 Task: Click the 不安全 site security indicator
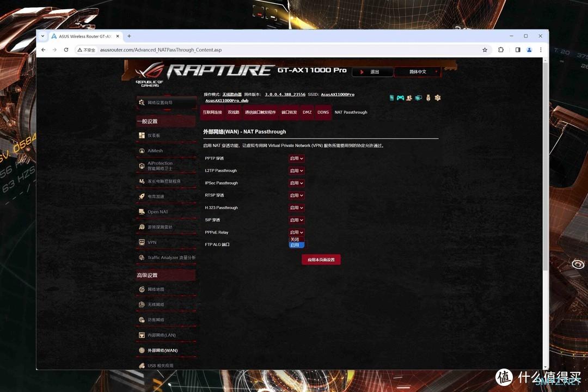pos(87,50)
